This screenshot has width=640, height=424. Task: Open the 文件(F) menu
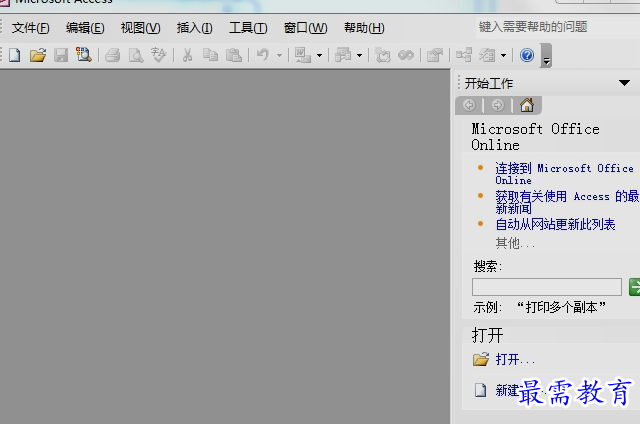coord(31,28)
